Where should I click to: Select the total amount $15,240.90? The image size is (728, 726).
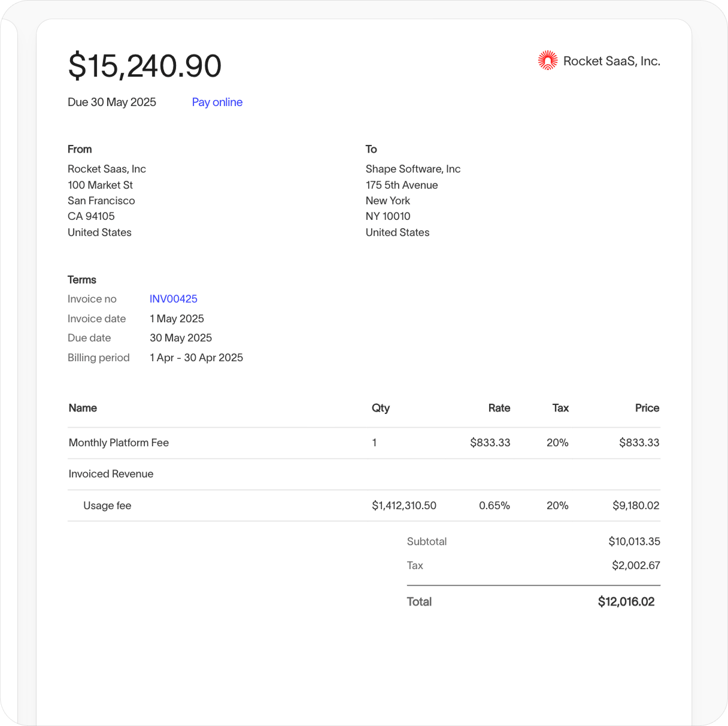[144, 66]
